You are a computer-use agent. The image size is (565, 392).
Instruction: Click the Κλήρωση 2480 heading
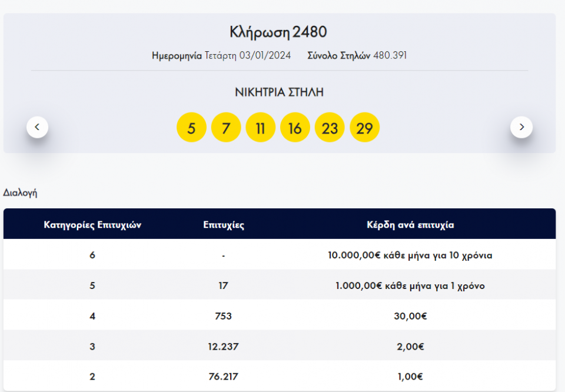(x=278, y=32)
